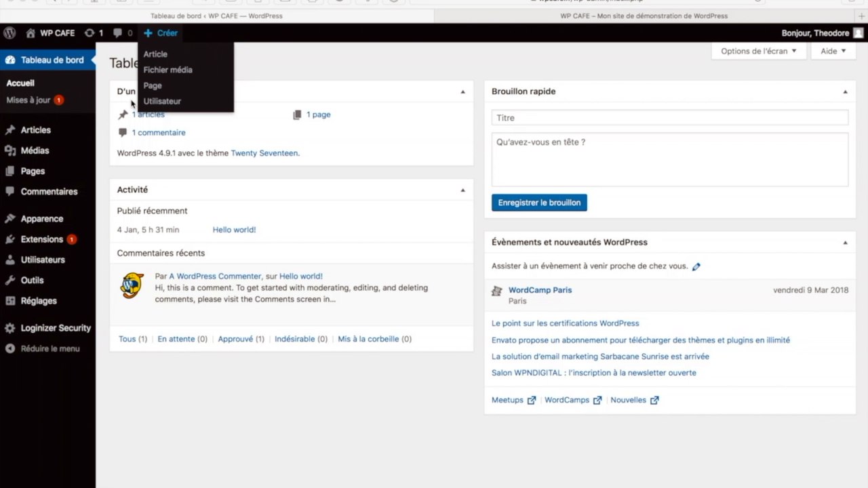Click the Réduire le menu collapse arrow icon
This screenshot has width=868, height=488.
point(10,348)
